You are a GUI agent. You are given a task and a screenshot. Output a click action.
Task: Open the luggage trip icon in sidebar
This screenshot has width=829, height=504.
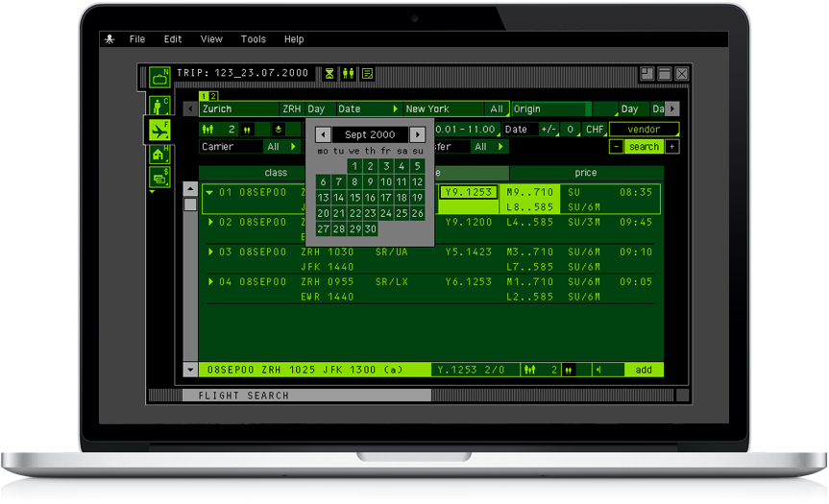coord(158,76)
